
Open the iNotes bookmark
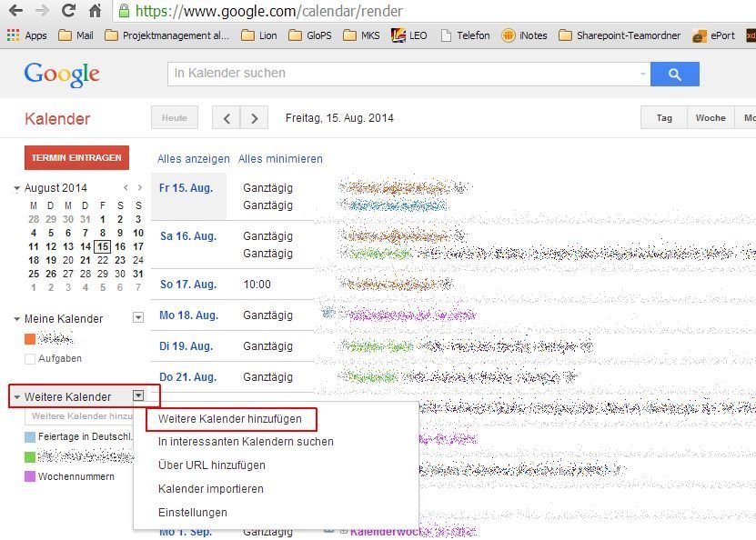pyautogui.click(x=524, y=35)
